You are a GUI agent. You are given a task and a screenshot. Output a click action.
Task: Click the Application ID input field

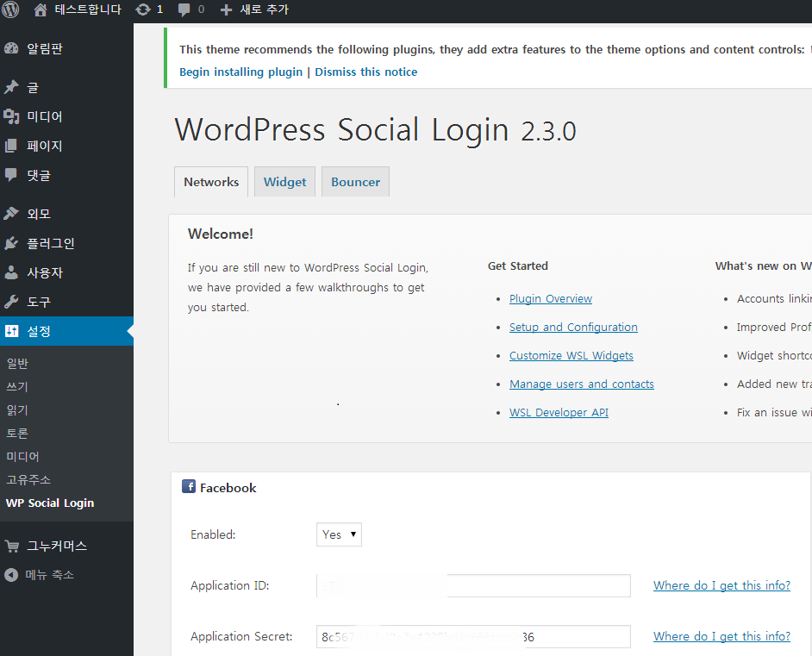pyautogui.click(x=473, y=586)
